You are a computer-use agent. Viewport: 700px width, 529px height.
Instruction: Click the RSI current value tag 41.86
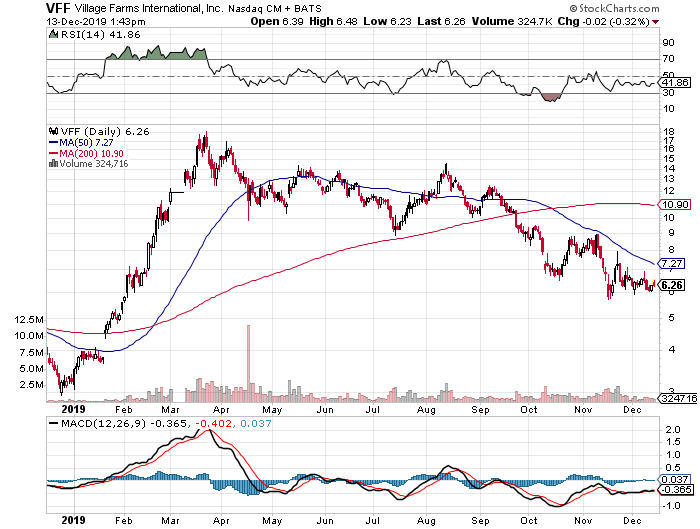tap(675, 83)
